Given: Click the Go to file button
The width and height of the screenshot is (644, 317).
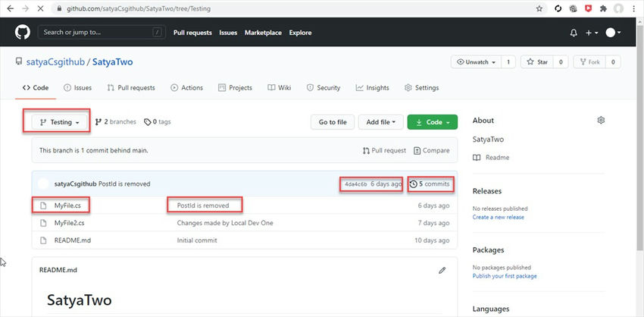Looking at the screenshot, I should tap(333, 122).
